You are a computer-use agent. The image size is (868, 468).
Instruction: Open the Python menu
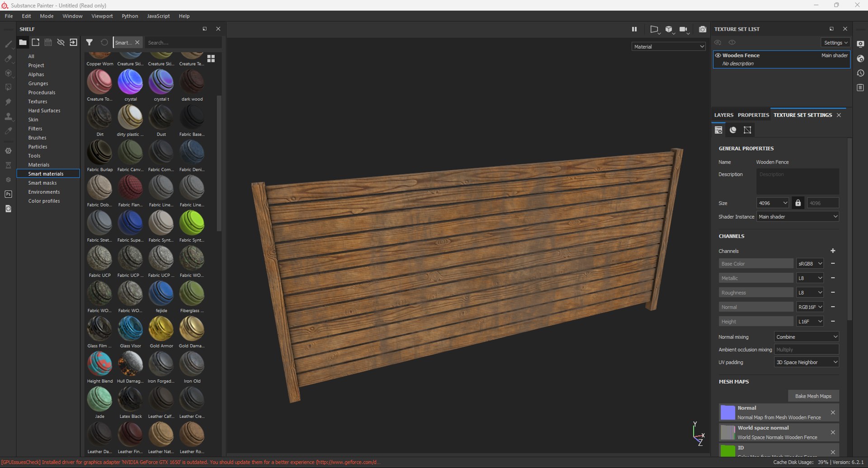(x=130, y=16)
